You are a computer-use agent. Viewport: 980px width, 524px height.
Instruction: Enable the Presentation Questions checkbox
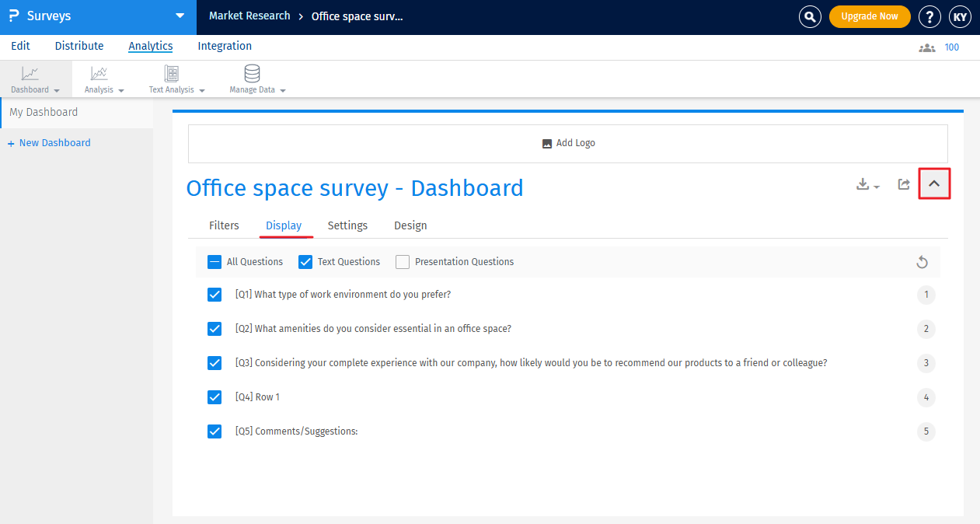402,262
